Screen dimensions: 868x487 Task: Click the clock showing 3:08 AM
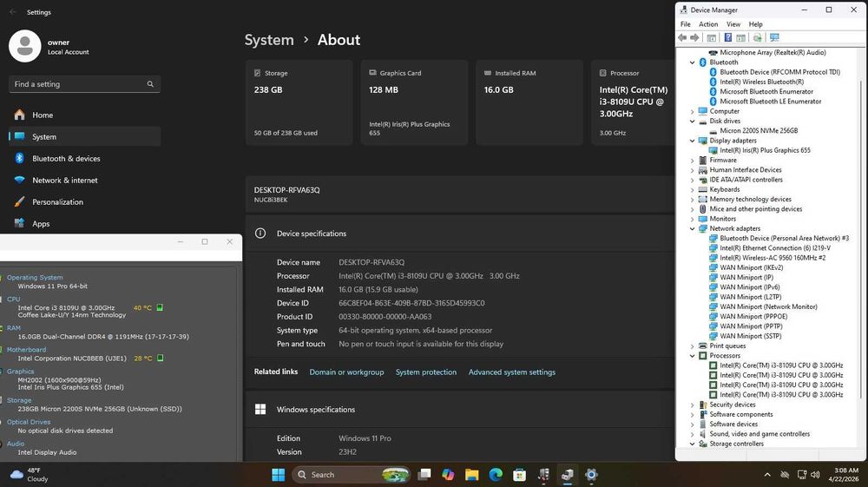[x=844, y=474]
